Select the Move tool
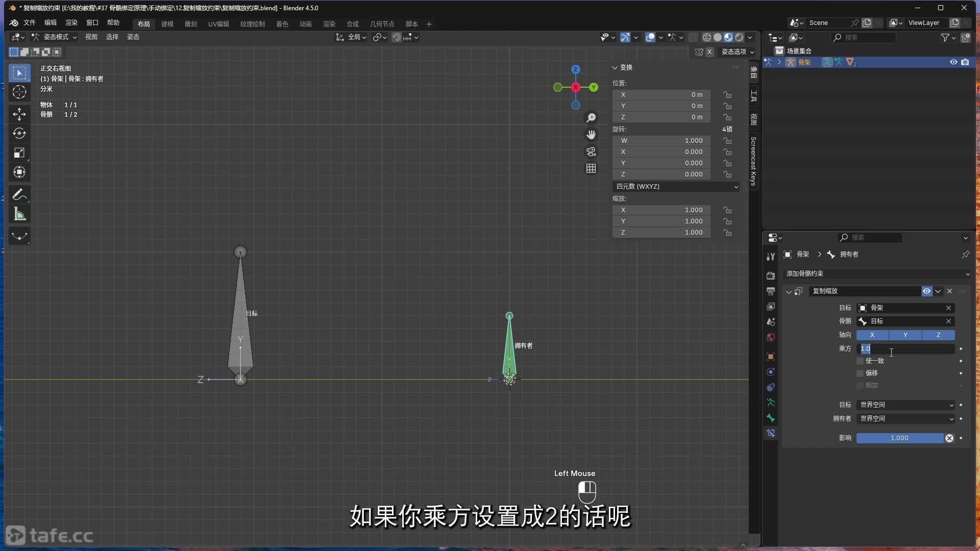Screen dimensions: 980x551 click(x=19, y=114)
